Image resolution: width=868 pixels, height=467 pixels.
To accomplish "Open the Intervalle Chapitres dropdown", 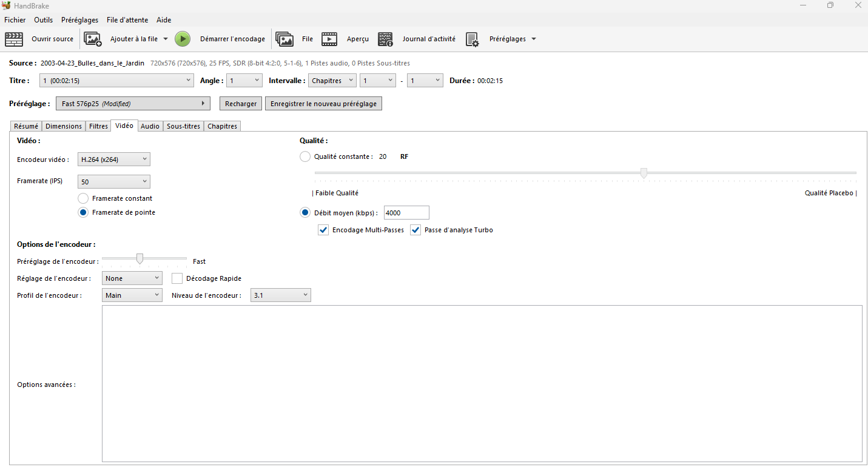I will (x=332, y=81).
